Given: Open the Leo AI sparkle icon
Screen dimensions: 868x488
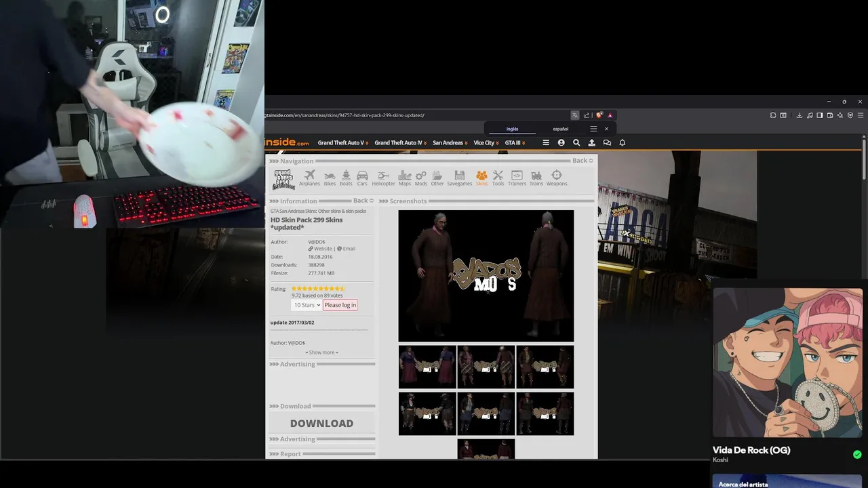Looking at the screenshot, I should coord(840,115).
